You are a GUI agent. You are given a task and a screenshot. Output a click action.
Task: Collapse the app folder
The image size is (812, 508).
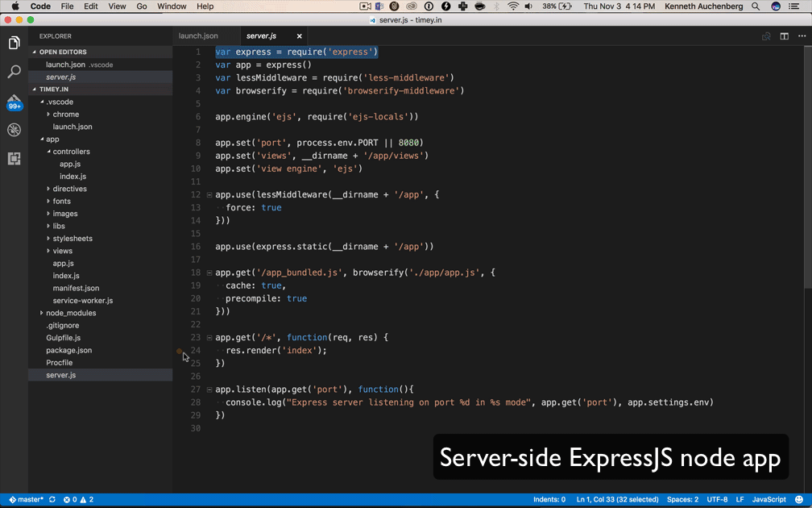tap(42, 139)
